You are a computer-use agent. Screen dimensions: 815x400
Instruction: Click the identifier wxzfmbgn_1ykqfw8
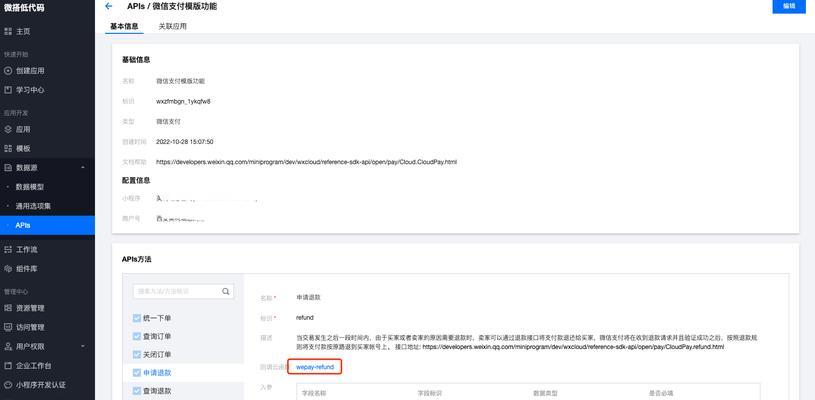coord(183,102)
